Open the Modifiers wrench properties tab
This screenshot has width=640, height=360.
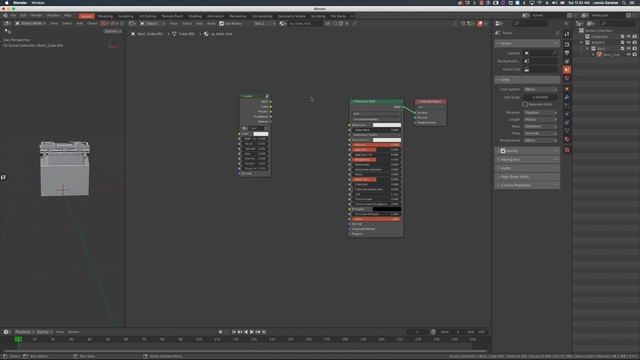click(x=567, y=97)
